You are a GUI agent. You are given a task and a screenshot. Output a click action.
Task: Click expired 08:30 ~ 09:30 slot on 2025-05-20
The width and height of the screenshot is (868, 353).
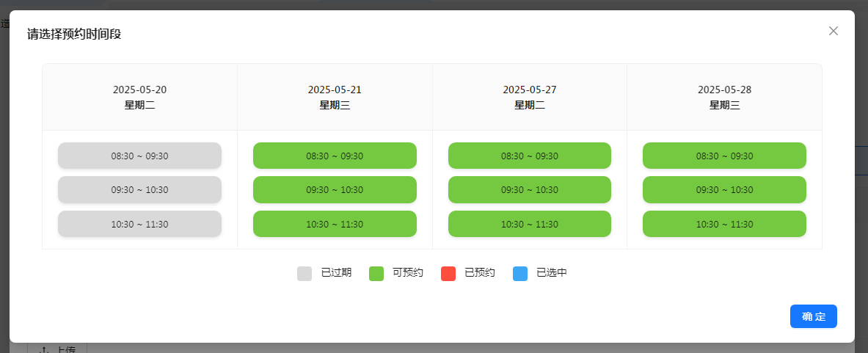[139, 156]
